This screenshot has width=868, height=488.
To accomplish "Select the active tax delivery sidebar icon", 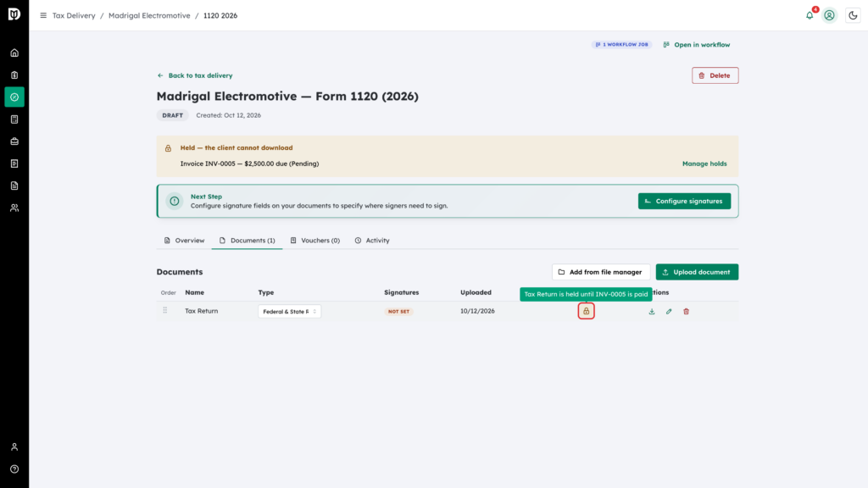I will (x=14, y=97).
